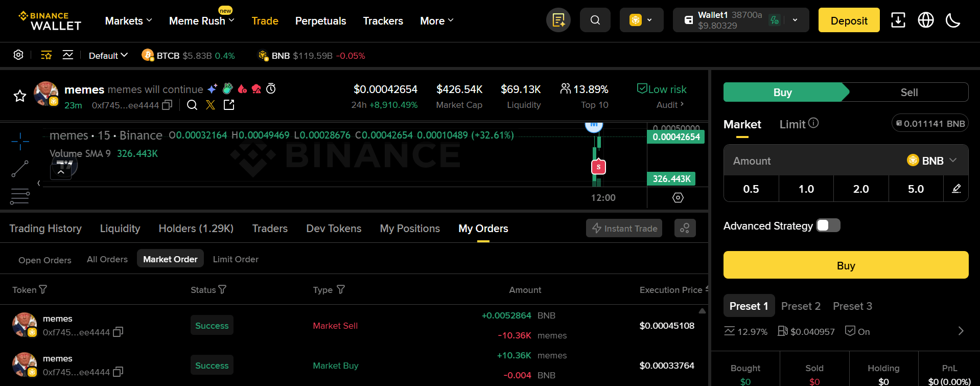Screen dimensions: 980x386
Task: Open chart scale settings hexagon icon
Action: click(678, 198)
